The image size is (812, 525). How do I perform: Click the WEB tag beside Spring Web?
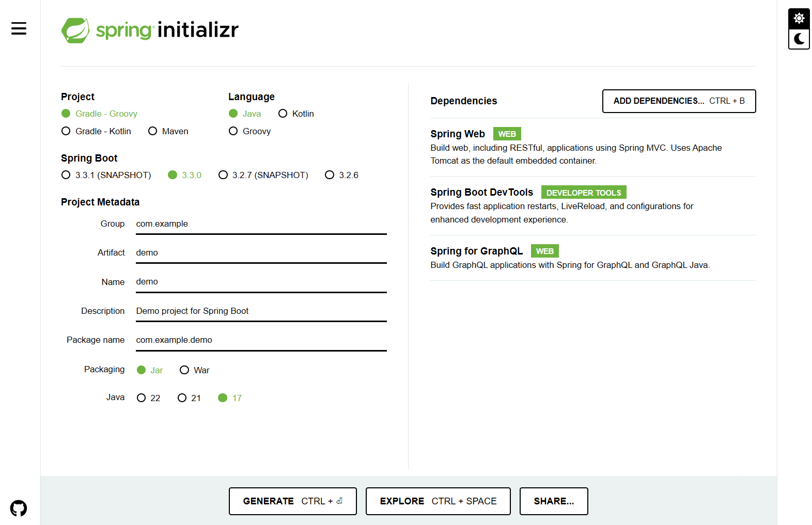[507, 134]
